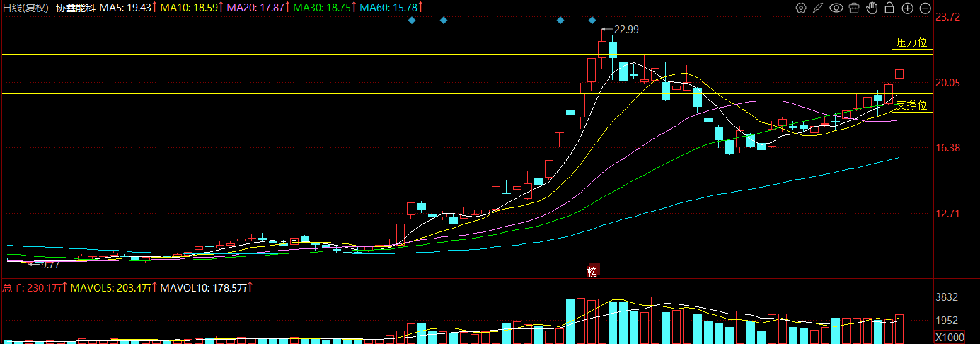Zoom in with the plus icon

coord(908,8)
